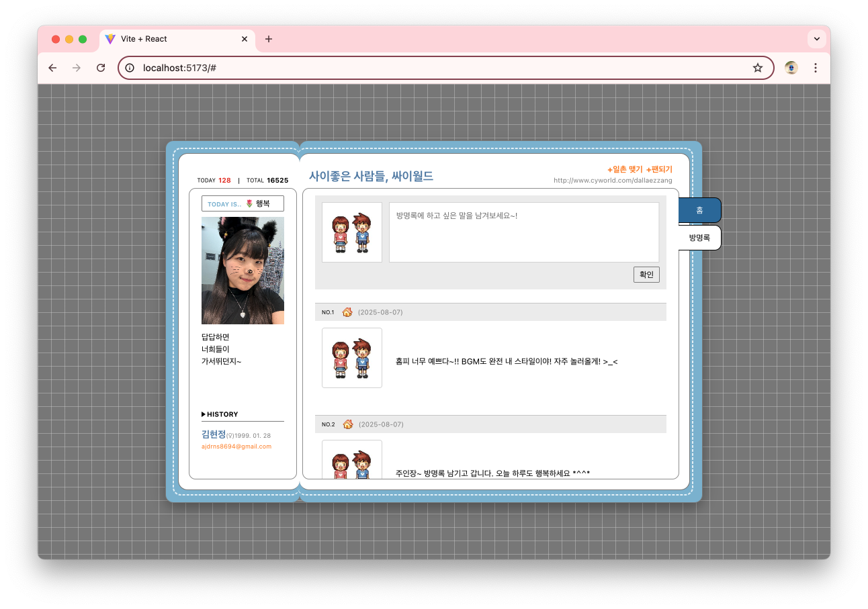Click the birthdate 1999. 01. 28
Screen dimensions: 868x609
tap(253, 436)
